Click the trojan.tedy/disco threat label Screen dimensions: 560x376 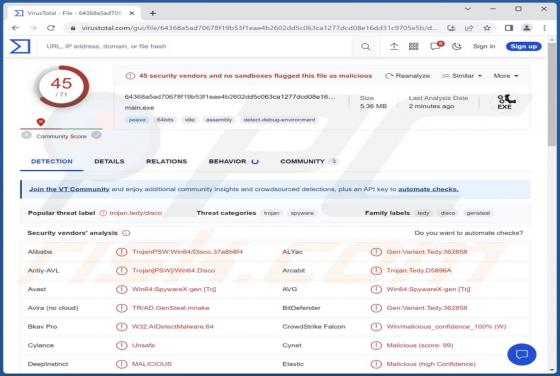point(135,213)
